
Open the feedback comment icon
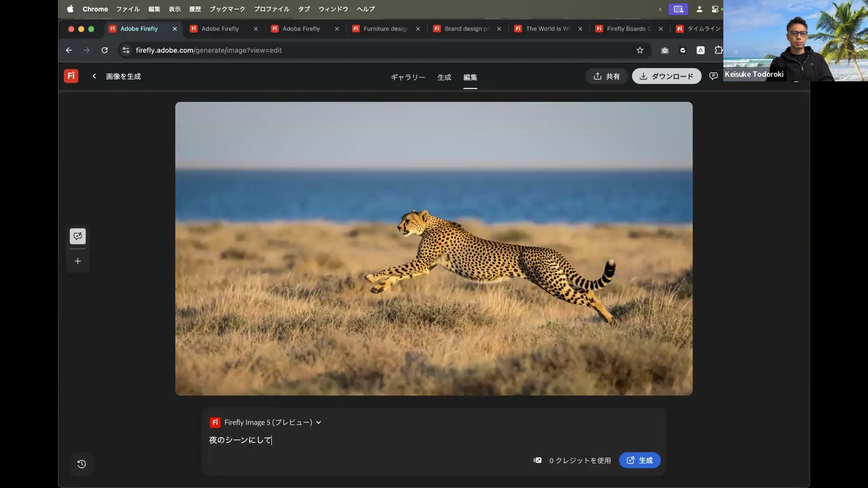pyautogui.click(x=713, y=76)
